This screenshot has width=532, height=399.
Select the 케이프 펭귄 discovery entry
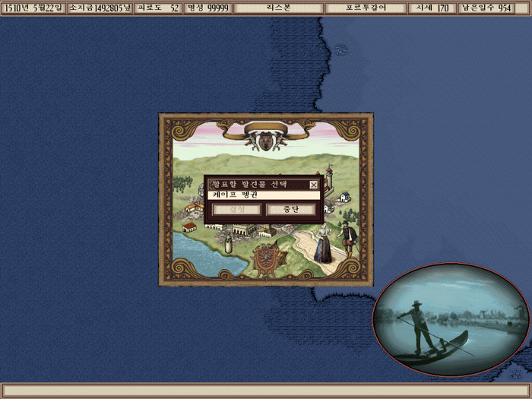point(264,195)
